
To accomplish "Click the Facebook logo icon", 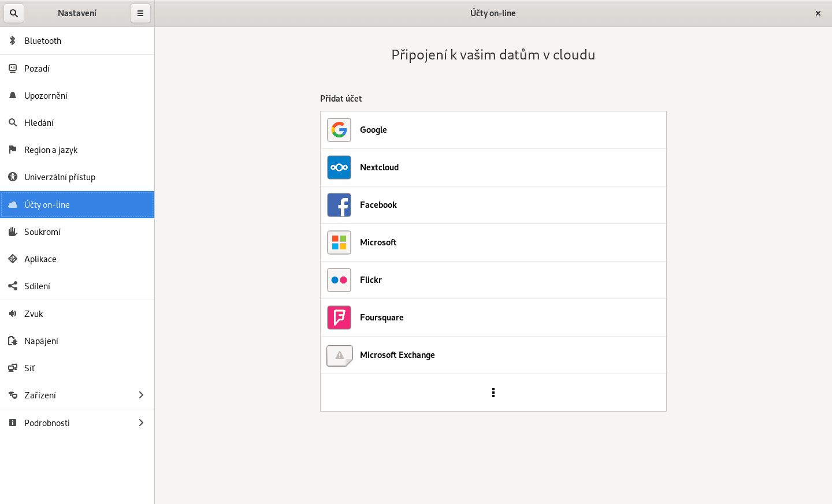I will pos(339,205).
